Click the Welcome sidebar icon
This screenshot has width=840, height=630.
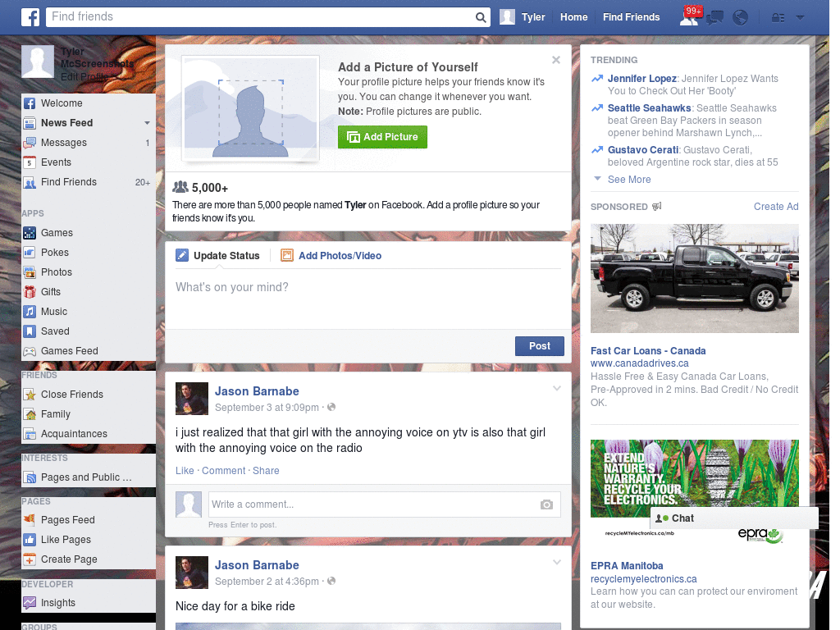pos(30,103)
